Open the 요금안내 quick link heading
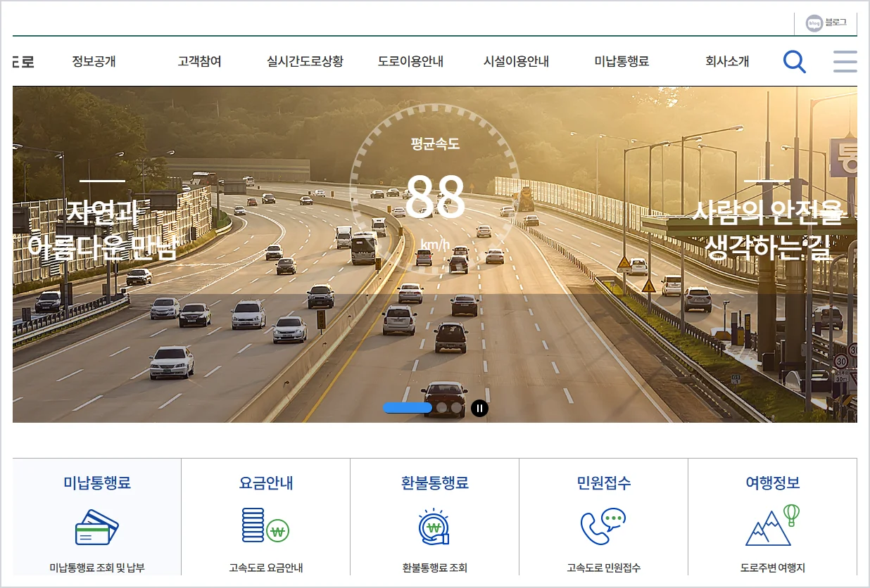This screenshot has width=870, height=588. pos(266,483)
